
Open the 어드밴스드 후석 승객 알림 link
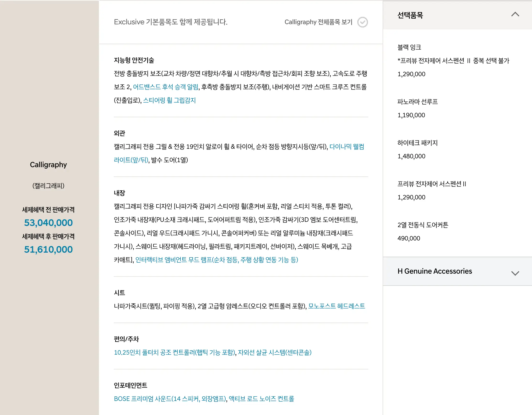pyautogui.click(x=166, y=87)
